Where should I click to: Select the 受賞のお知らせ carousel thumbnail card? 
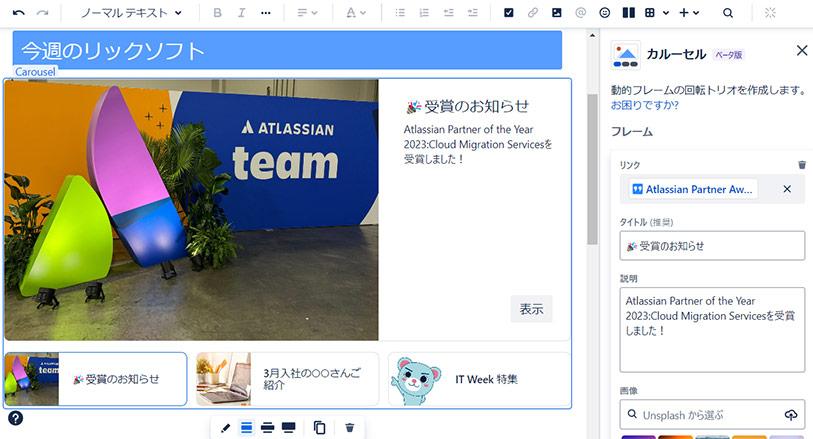pyautogui.click(x=95, y=379)
